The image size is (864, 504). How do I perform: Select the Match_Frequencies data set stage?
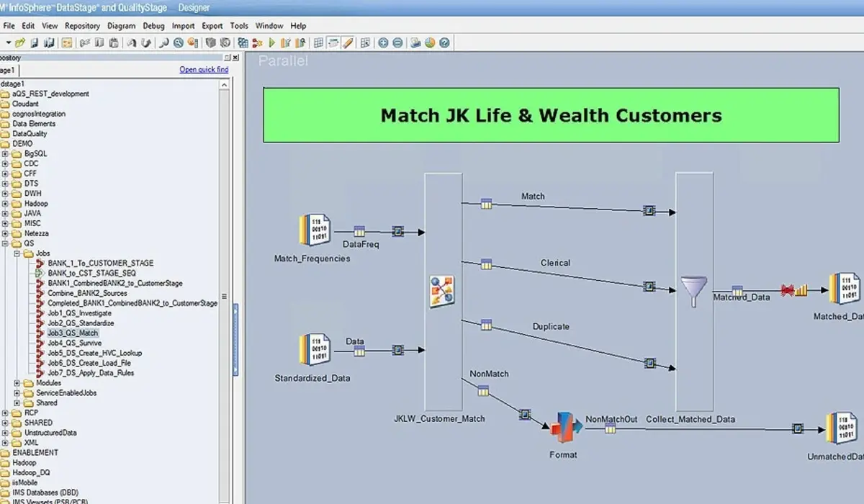pos(315,231)
